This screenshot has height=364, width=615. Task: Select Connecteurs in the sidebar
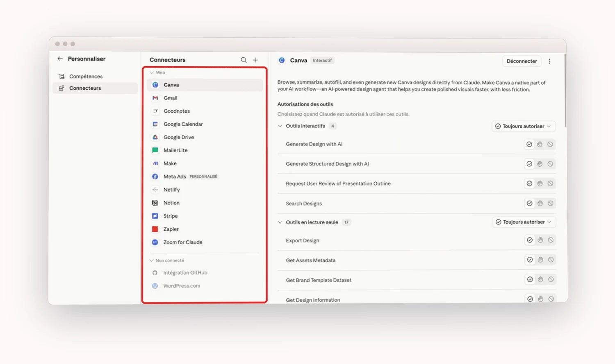pyautogui.click(x=95, y=88)
